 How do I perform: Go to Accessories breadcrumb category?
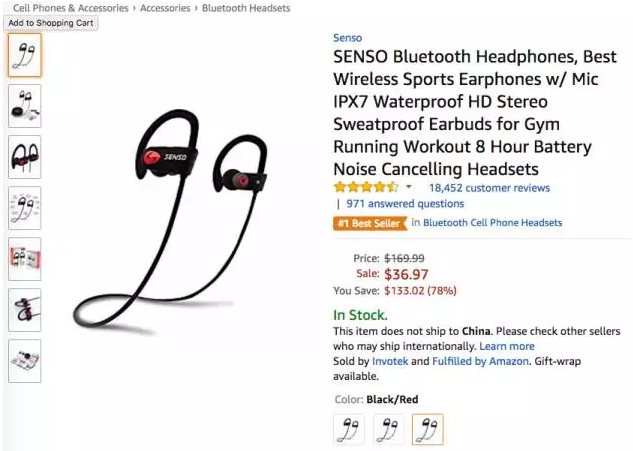pos(165,8)
